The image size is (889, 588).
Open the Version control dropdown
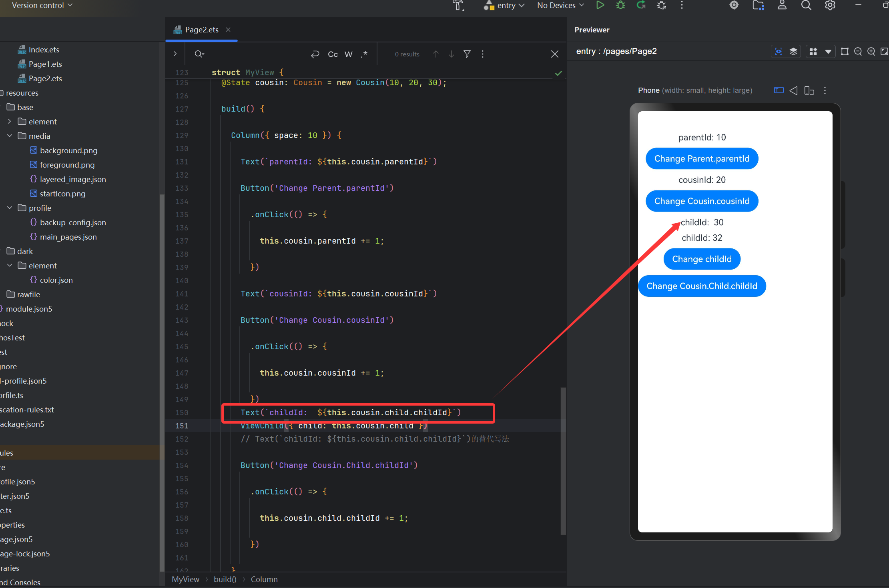pos(42,5)
